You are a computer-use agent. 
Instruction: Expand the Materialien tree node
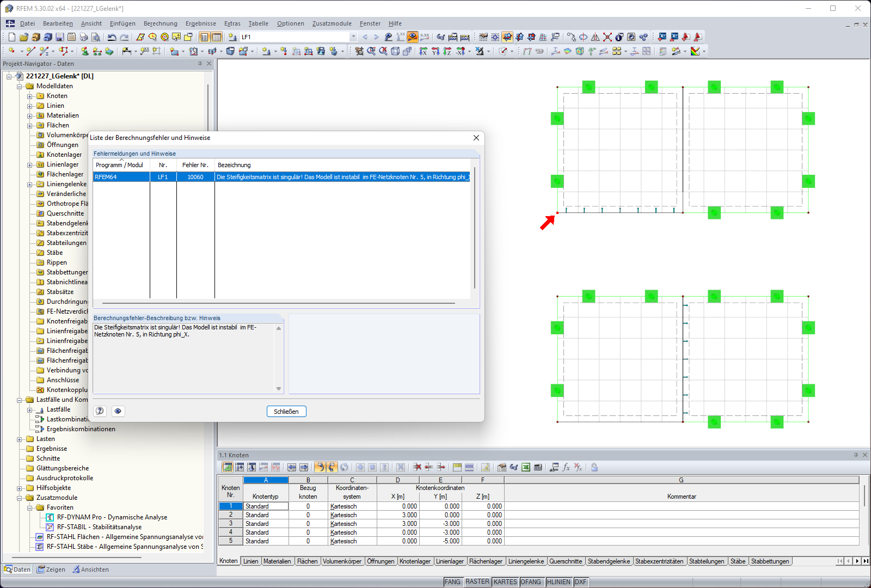point(30,116)
